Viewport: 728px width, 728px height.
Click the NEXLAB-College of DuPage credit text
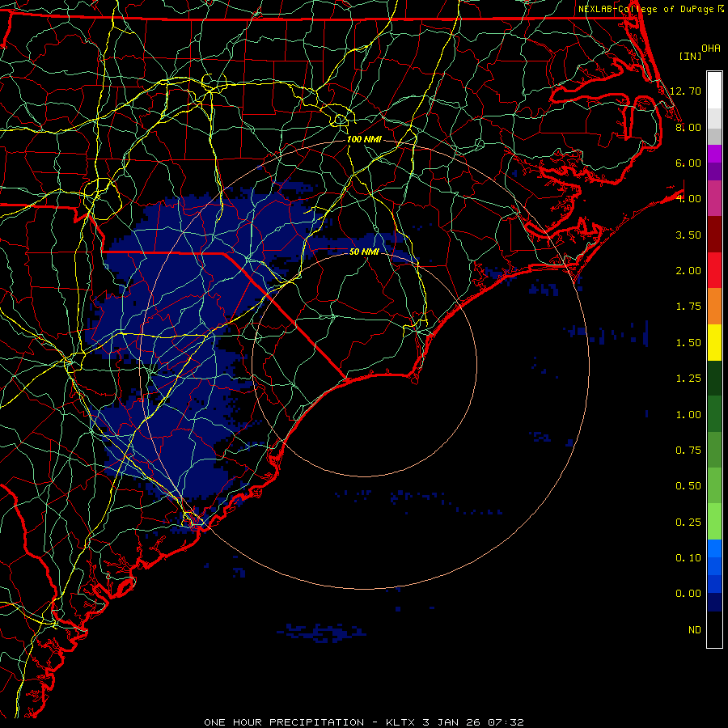(645, 9)
